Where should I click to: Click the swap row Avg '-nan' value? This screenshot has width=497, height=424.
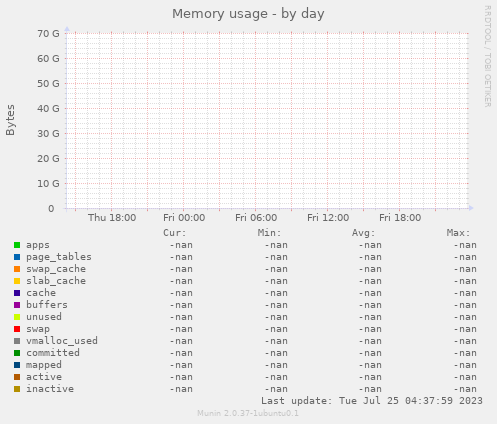tap(370, 329)
